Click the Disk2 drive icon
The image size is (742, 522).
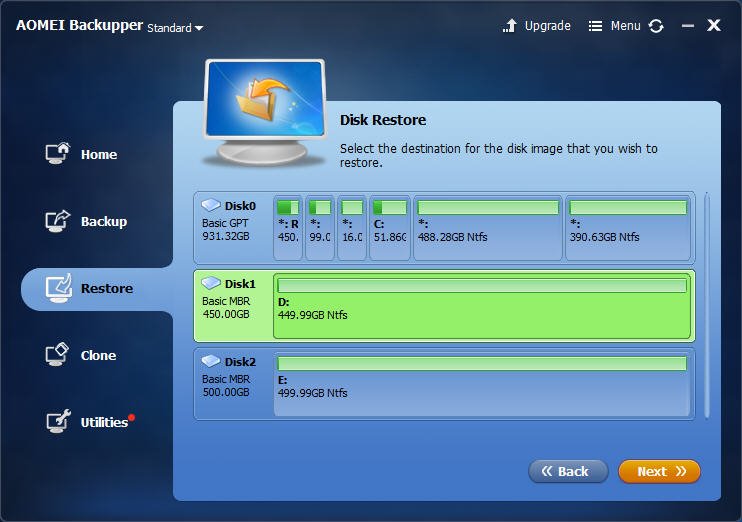coord(211,362)
